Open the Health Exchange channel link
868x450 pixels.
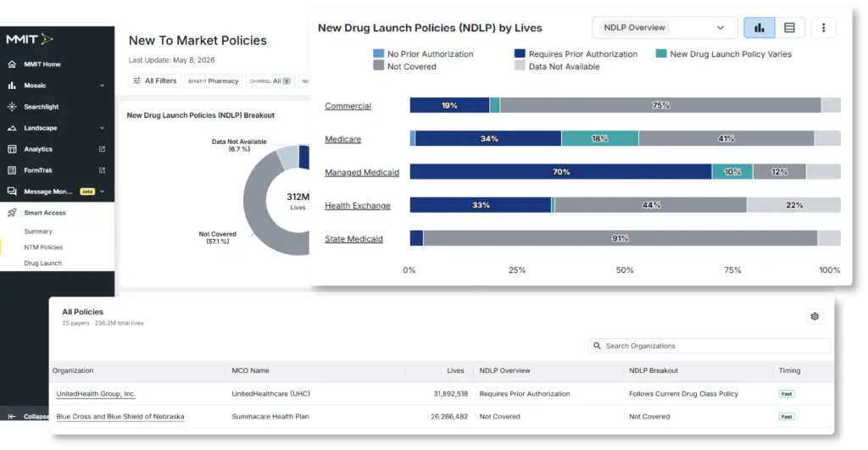point(357,205)
